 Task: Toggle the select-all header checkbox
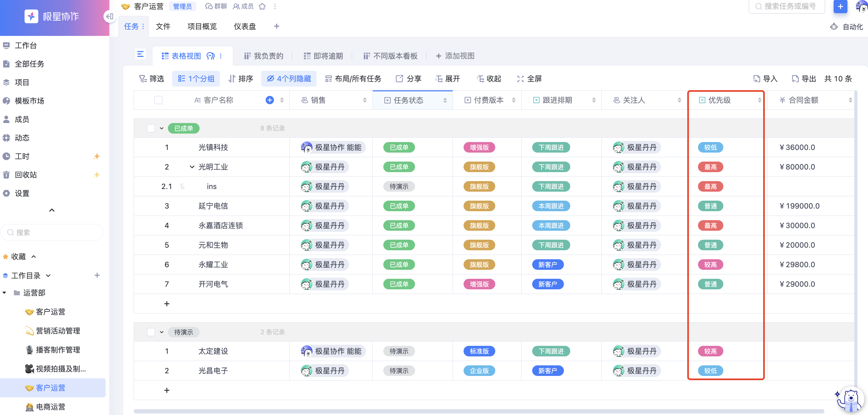click(158, 100)
